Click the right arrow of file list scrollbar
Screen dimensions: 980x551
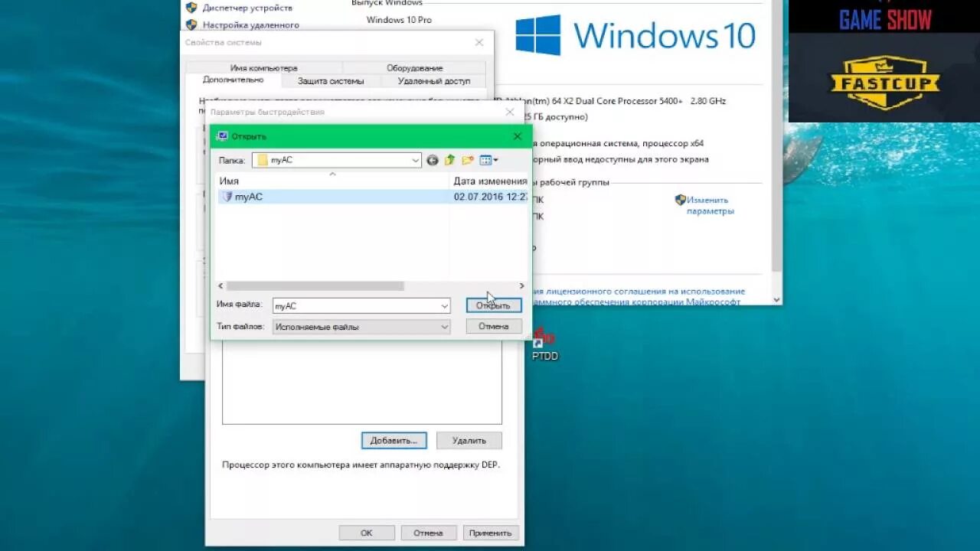click(522, 285)
